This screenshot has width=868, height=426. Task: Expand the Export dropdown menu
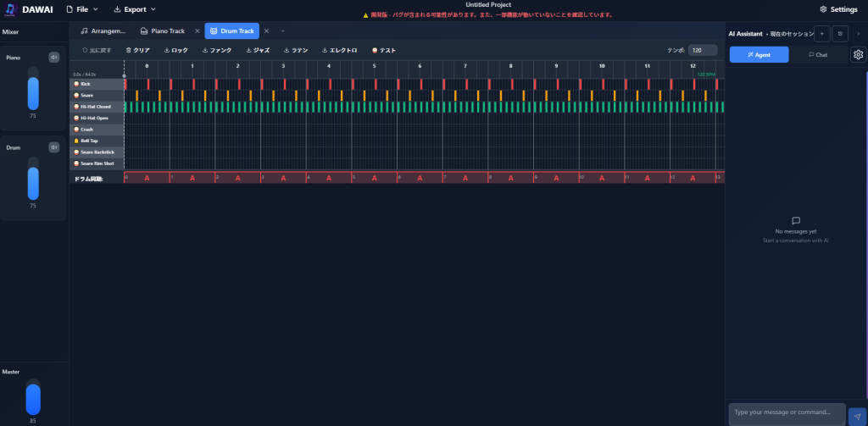134,9
